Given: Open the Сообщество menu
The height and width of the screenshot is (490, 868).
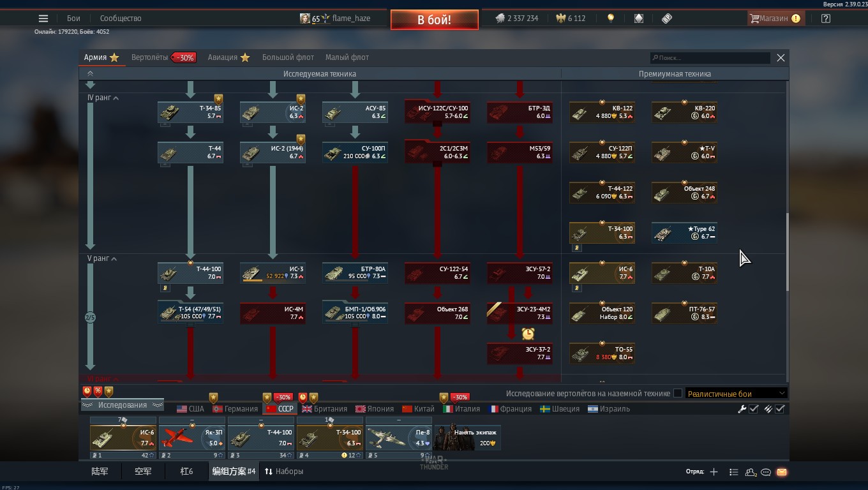Looking at the screenshot, I should click(121, 19).
